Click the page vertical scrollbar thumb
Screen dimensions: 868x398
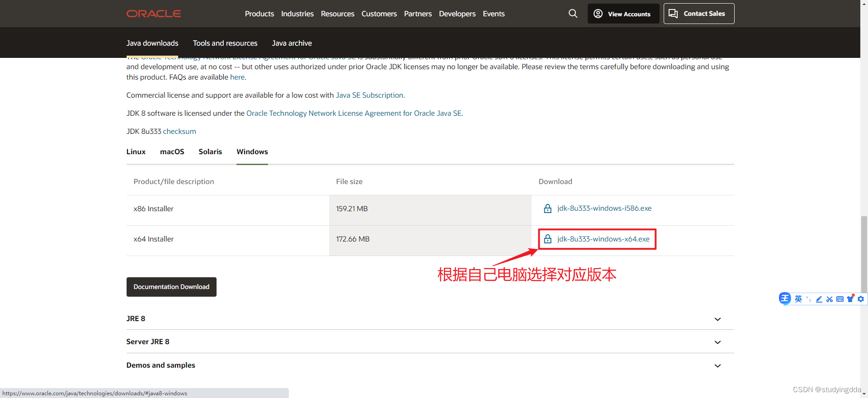pos(864,255)
